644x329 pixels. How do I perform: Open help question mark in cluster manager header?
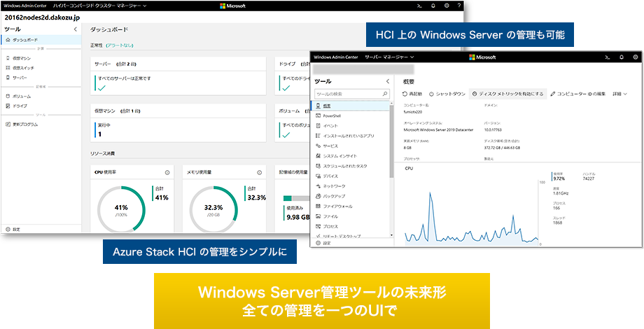(x=458, y=6)
